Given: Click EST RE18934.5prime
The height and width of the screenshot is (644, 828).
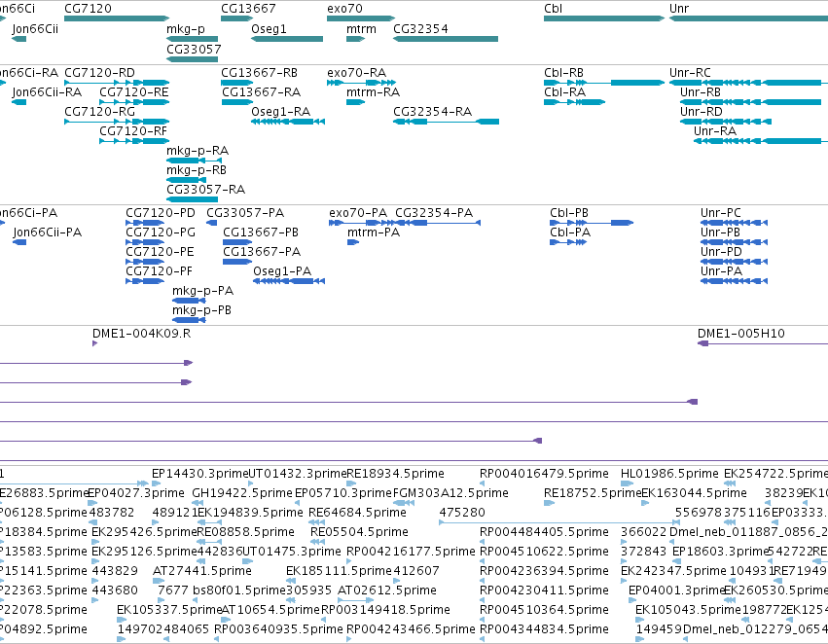Looking at the screenshot, I should pos(351,483).
